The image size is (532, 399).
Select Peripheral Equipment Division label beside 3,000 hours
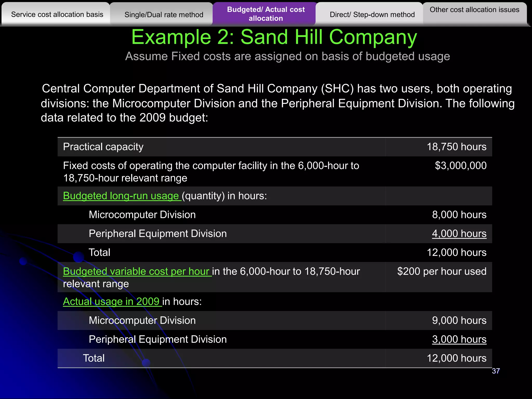coord(158,340)
